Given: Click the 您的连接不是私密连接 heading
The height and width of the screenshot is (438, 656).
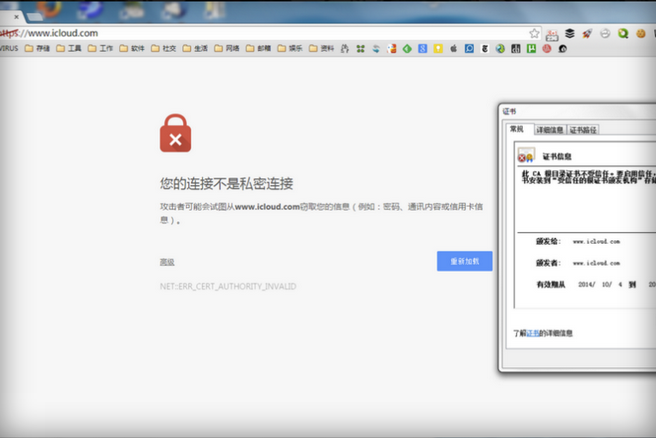Looking at the screenshot, I should 226,184.
